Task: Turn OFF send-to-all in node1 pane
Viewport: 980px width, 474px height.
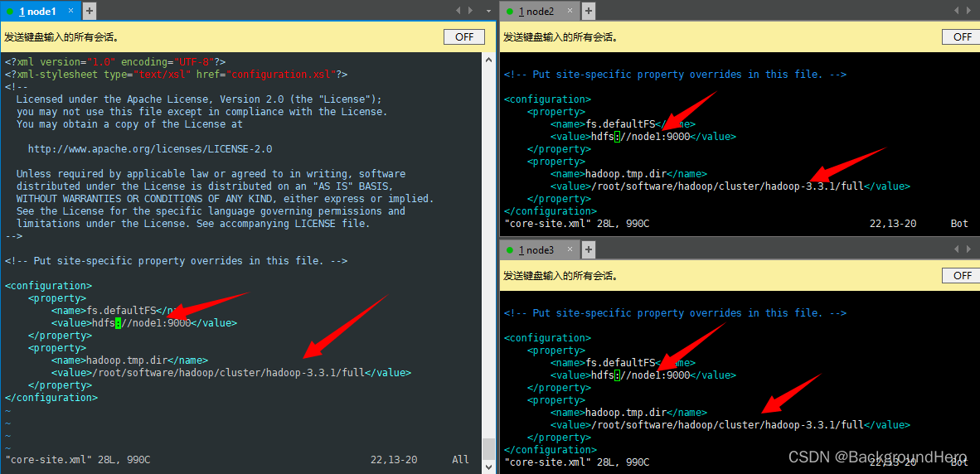Action: pos(464,36)
